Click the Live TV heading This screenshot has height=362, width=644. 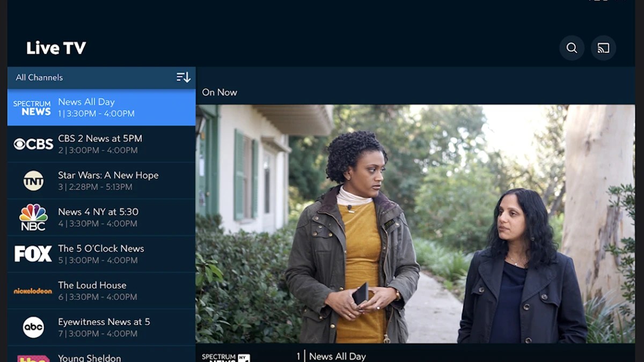[55, 48]
